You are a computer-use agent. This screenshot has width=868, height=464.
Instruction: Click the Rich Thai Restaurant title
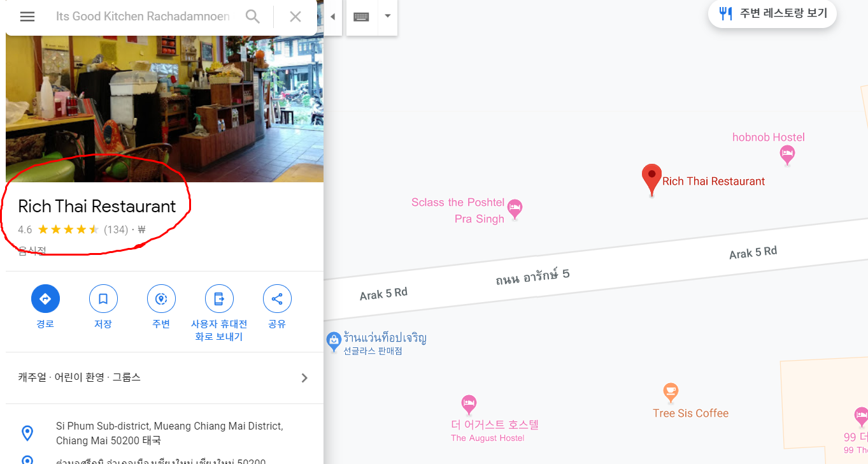point(97,207)
